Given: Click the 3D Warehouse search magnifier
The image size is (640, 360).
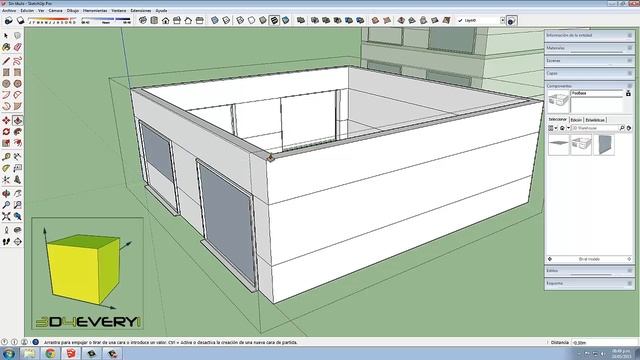Looking at the screenshot, I should [x=622, y=128].
